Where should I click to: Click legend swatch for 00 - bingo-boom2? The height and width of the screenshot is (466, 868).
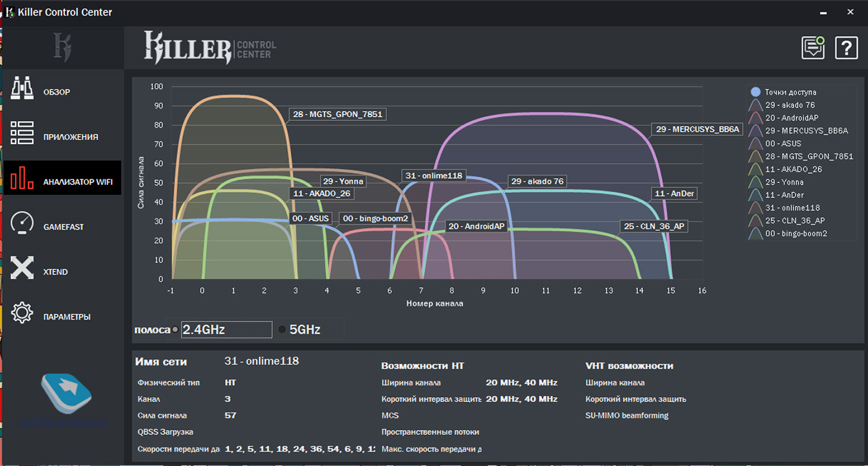click(x=755, y=233)
